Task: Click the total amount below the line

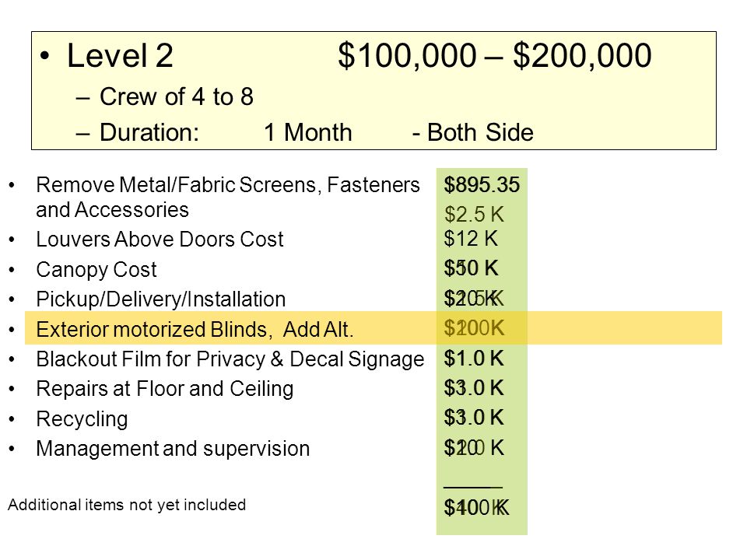Action: (x=476, y=508)
